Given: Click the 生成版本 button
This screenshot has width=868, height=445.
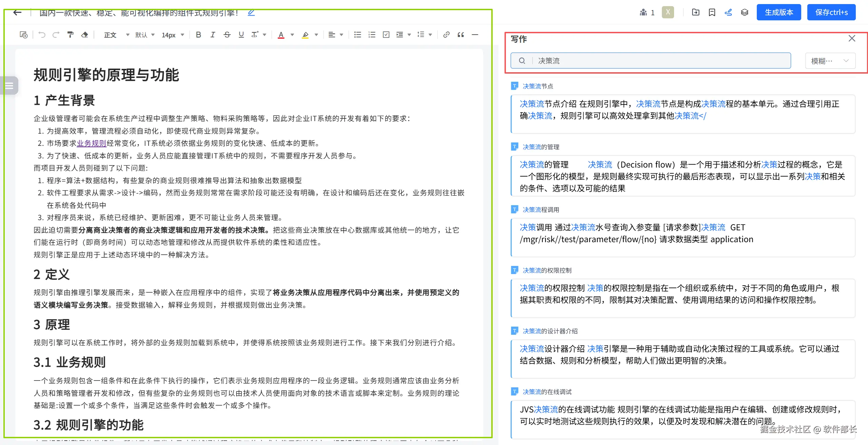Looking at the screenshot, I should click(x=779, y=13).
